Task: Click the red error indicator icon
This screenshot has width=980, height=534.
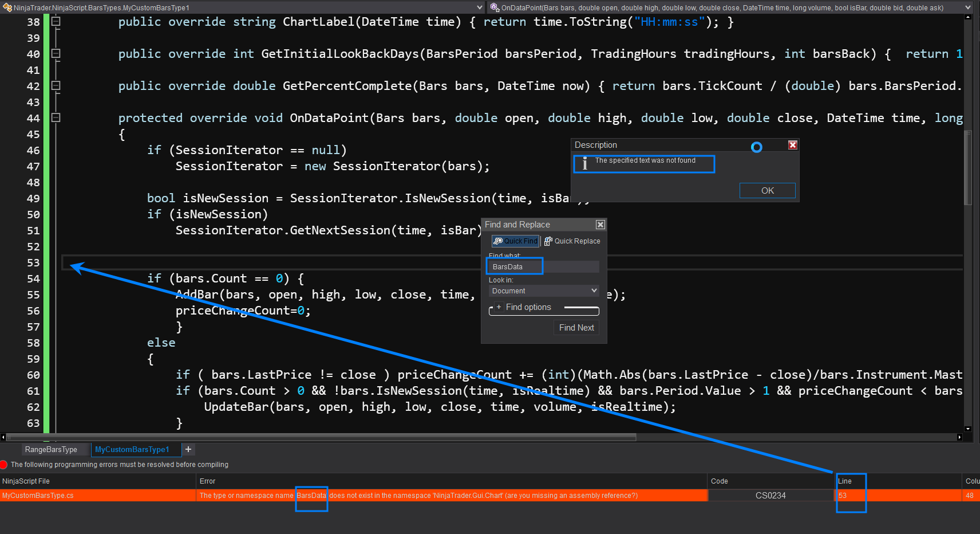Action: (x=4, y=465)
